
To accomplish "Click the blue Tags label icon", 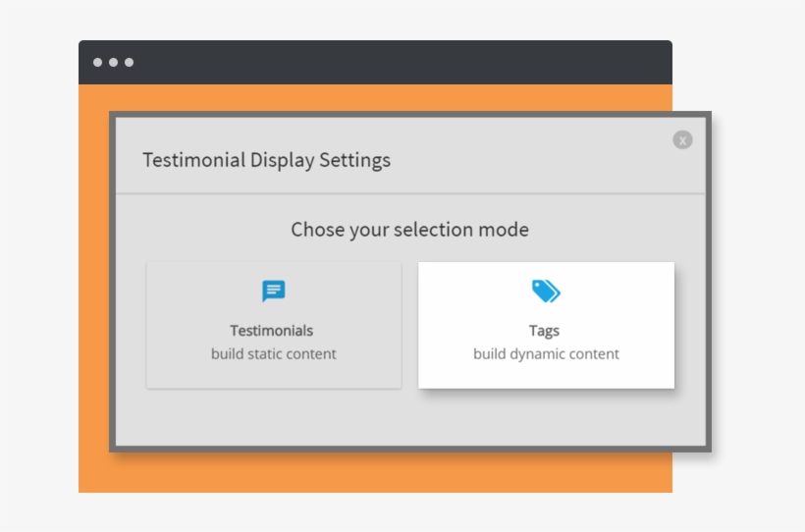I will coord(546,292).
